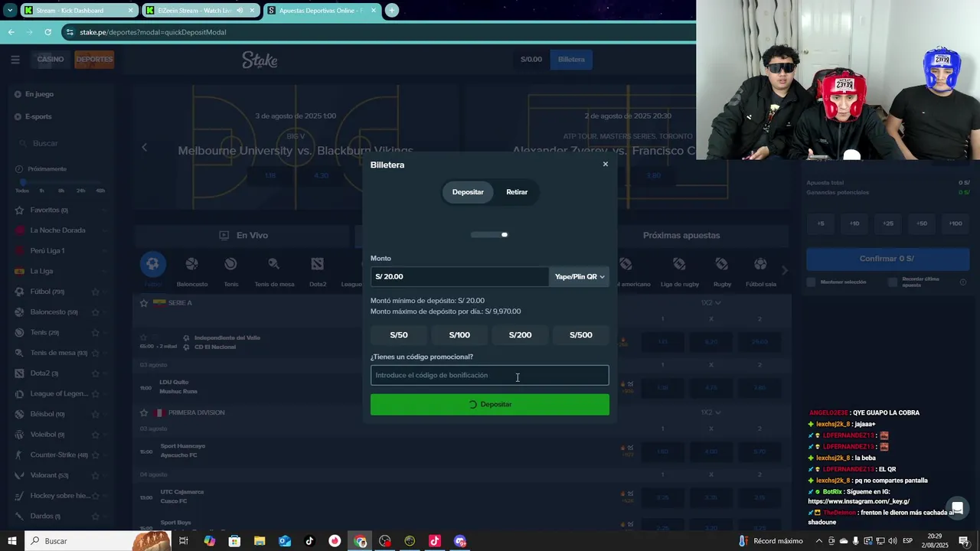980x551 pixels.
Task: Go to previous featured match banner
Action: tap(144, 147)
